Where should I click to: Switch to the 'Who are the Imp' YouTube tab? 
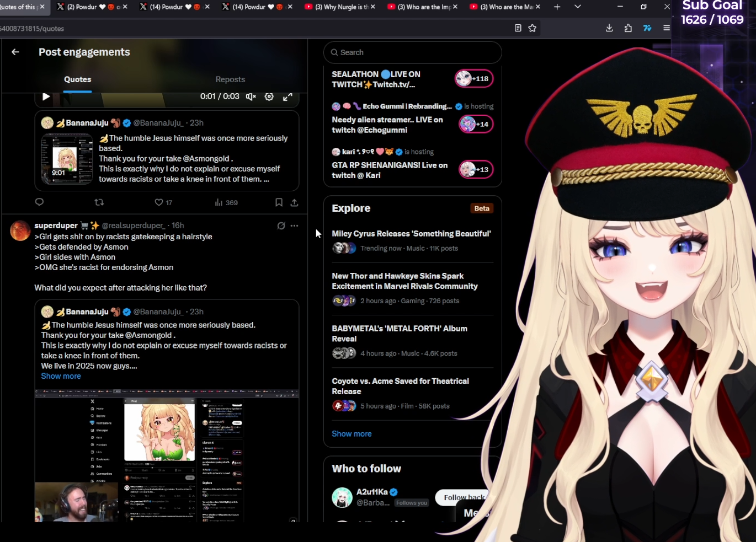point(423,7)
